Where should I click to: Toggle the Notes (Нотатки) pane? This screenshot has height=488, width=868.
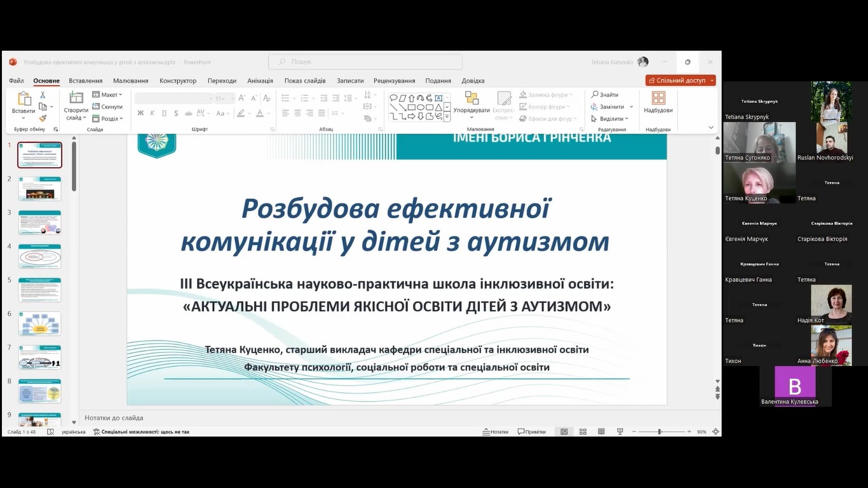pyautogui.click(x=496, y=431)
